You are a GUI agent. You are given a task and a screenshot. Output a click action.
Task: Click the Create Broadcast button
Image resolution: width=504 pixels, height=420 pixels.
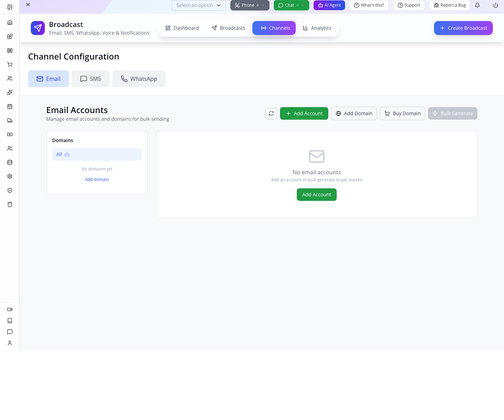click(x=463, y=28)
